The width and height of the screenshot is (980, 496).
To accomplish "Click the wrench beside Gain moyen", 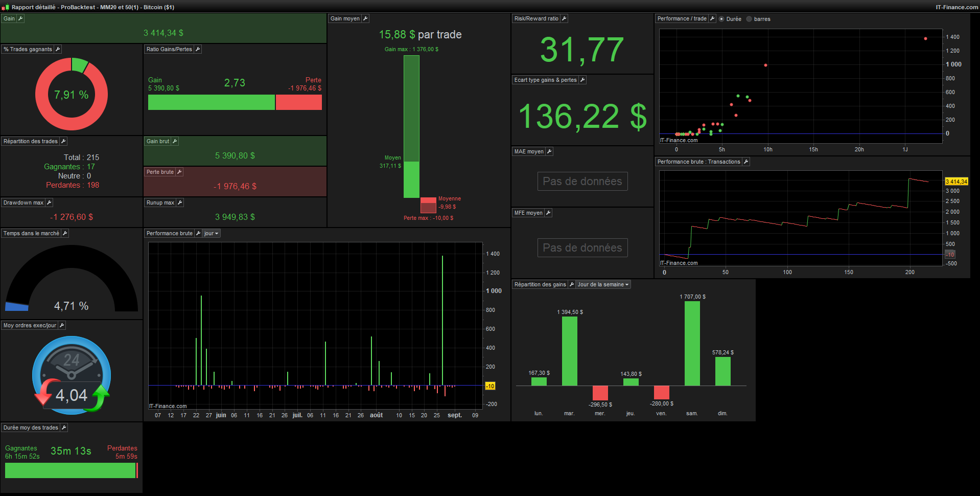I will pos(365,18).
